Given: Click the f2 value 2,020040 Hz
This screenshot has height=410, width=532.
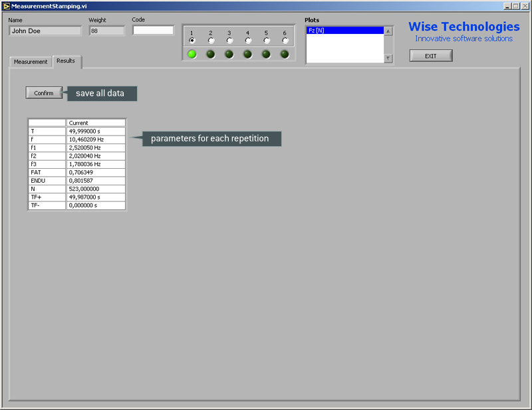Looking at the screenshot, I should [96, 156].
